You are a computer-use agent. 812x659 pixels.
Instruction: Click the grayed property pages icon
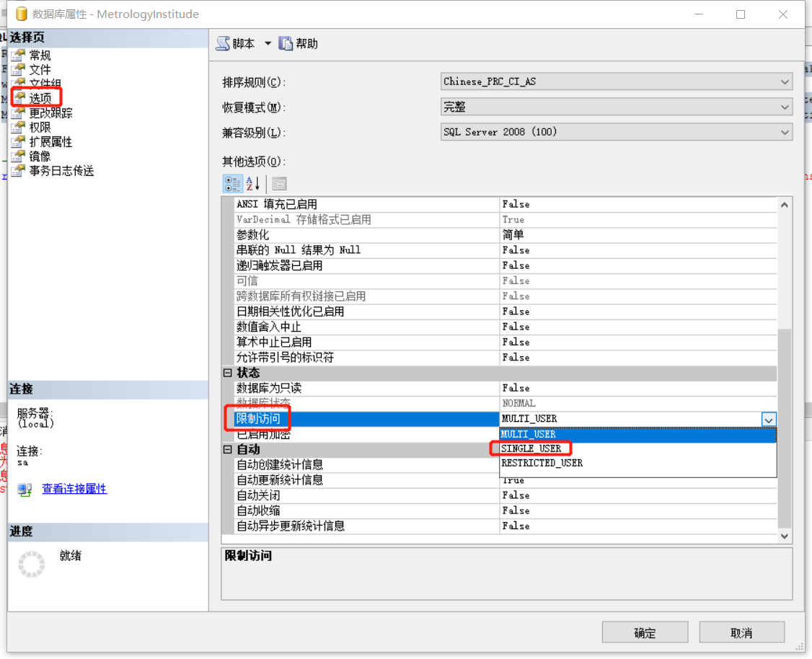pos(278,183)
